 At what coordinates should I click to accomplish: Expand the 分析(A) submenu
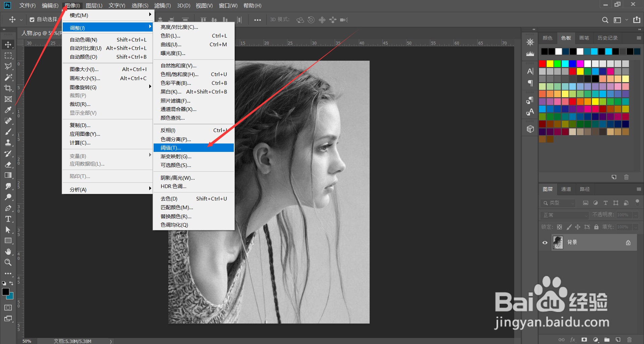coord(108,189)
